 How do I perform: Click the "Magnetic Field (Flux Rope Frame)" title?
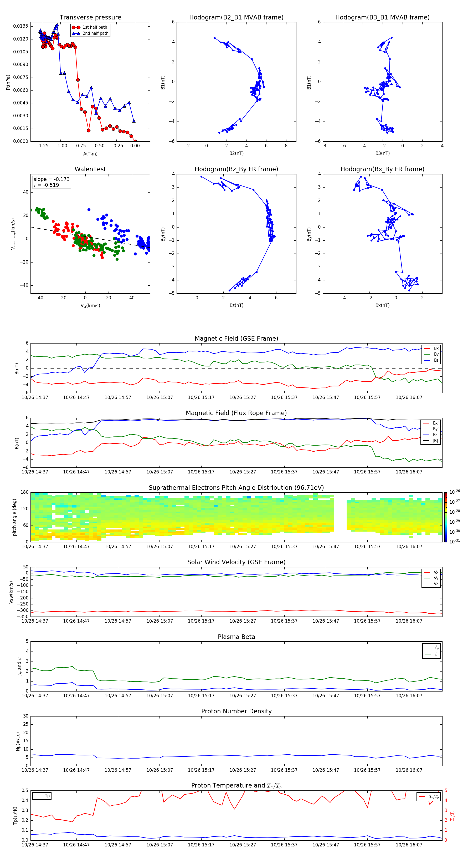click(x=236, y=413)
